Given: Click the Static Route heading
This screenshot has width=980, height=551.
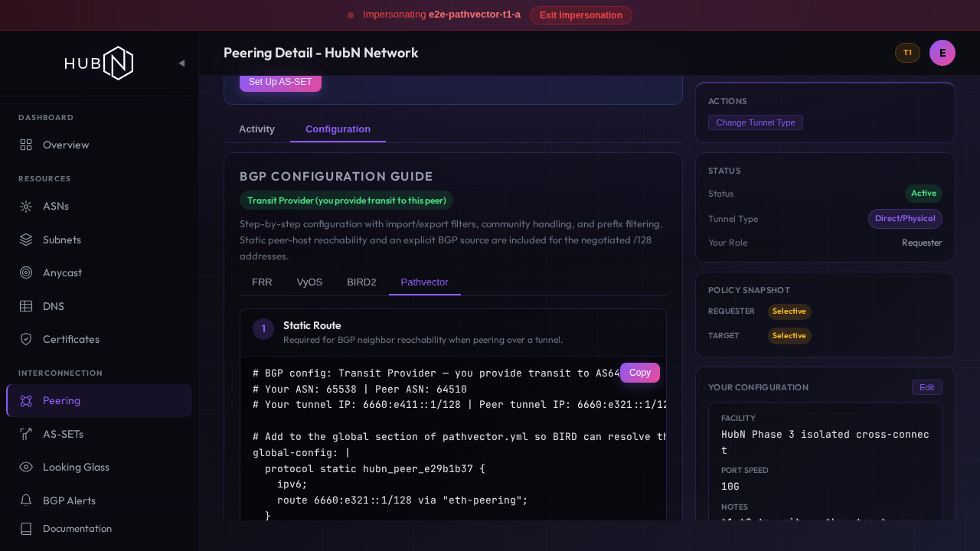Looking at the screenshot, I should pyautogui.click(x=312, y=325).
